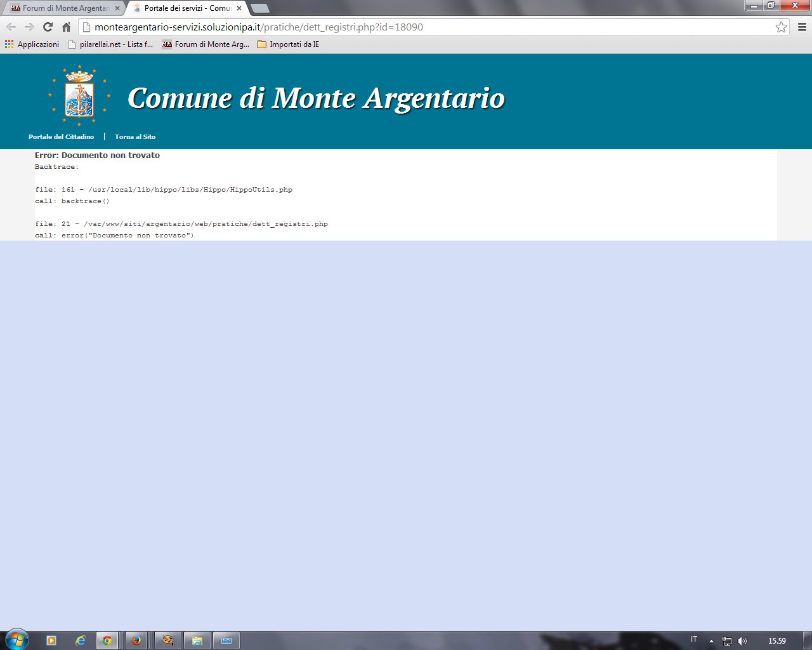Reload the page with the refresh icon
812x650 pixels.
coord(48,27)
